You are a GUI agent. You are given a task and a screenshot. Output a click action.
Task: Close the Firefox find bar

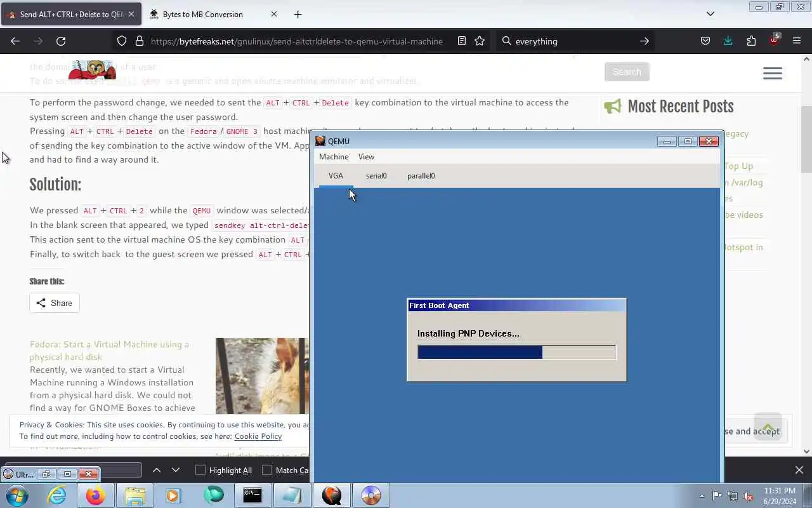coord(799,470)
